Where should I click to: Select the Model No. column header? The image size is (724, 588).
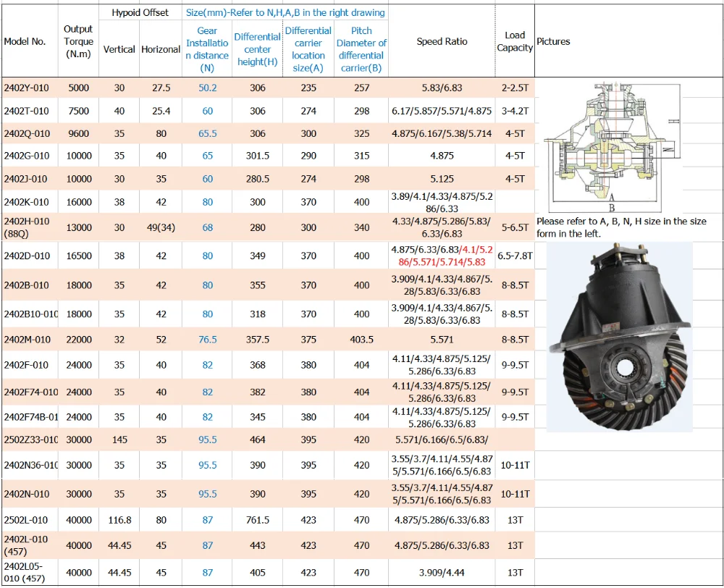point(25,41)
